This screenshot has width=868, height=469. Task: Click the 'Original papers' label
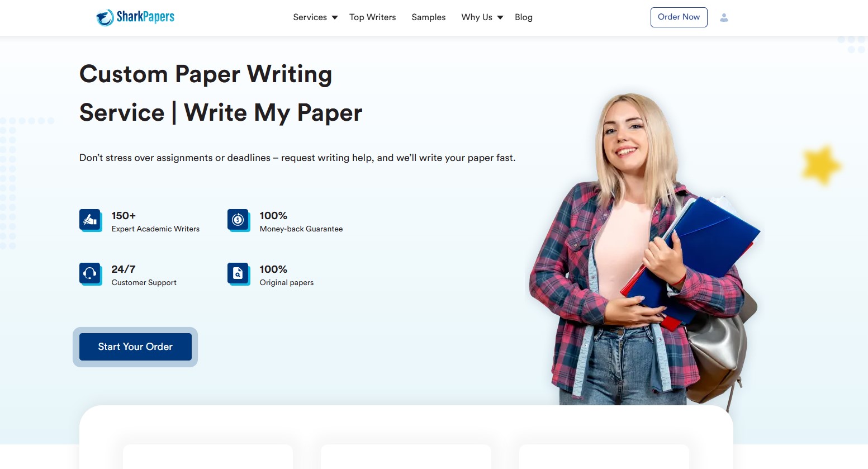coord(287,282)
